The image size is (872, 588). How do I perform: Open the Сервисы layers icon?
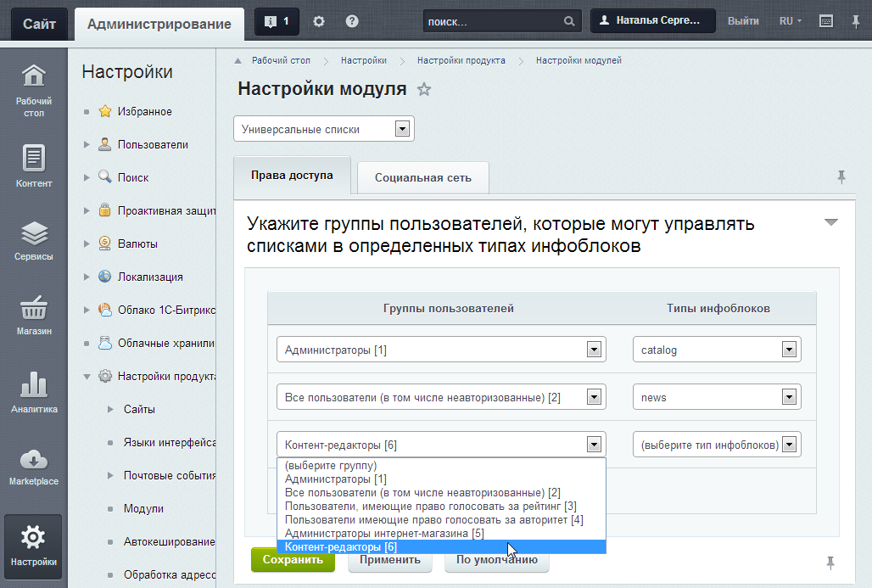pos(34,233)
